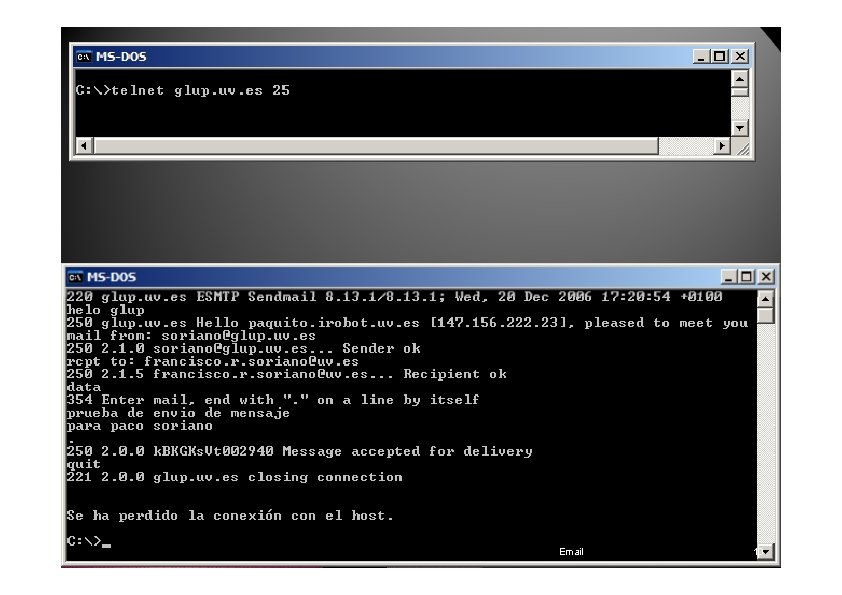Viewport: 842px width, 595px height.
Task: Click the upper MS-DOS window title text
Action: pos(121,56)
